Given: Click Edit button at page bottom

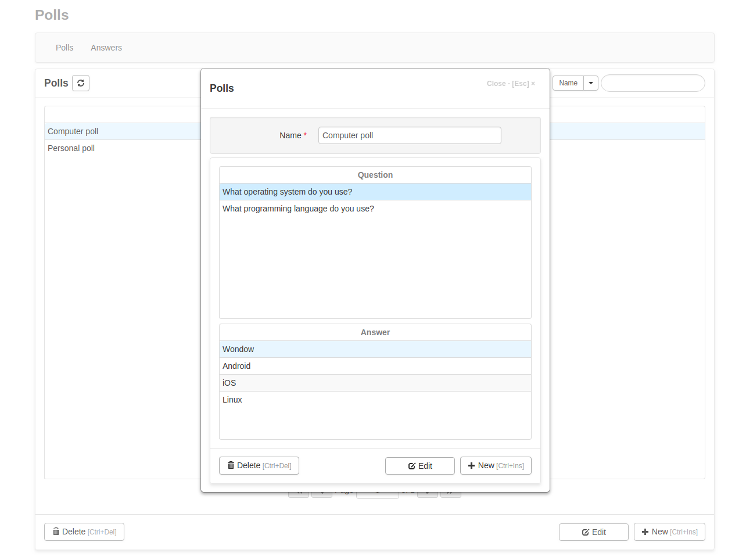Looking at the screenshot, I should pos(594,532).
